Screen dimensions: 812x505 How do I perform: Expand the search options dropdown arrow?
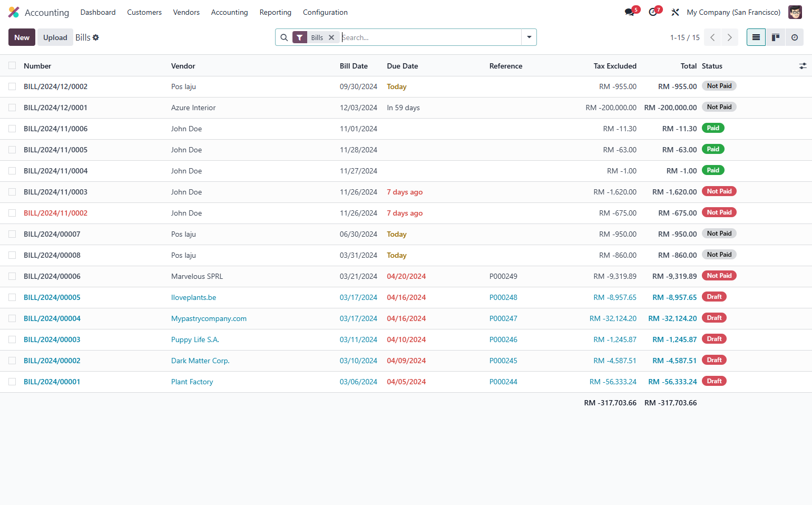coord(529,37)
